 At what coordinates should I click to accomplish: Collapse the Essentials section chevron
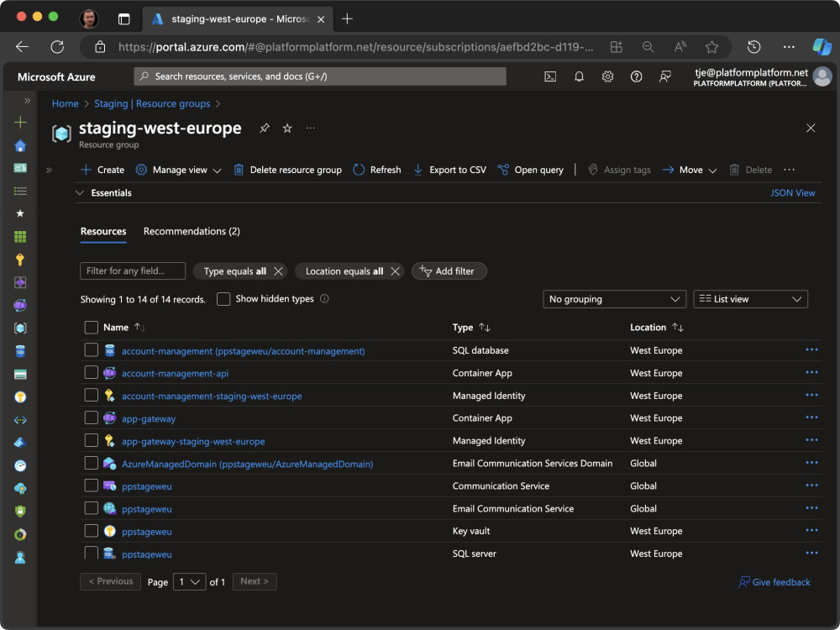point(80,193)
